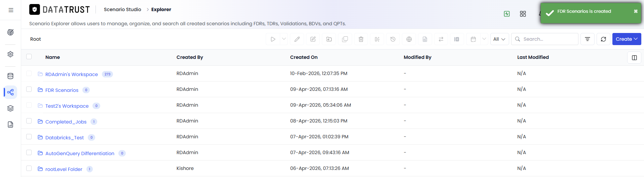Click the trash delete toolbar icon

(x=361, y=39)
